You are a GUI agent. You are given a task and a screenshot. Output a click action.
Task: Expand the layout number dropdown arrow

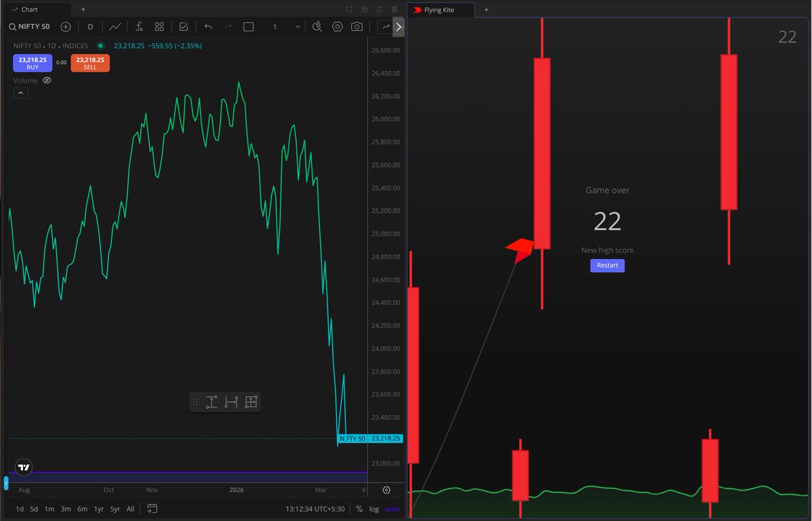point(297,27)
